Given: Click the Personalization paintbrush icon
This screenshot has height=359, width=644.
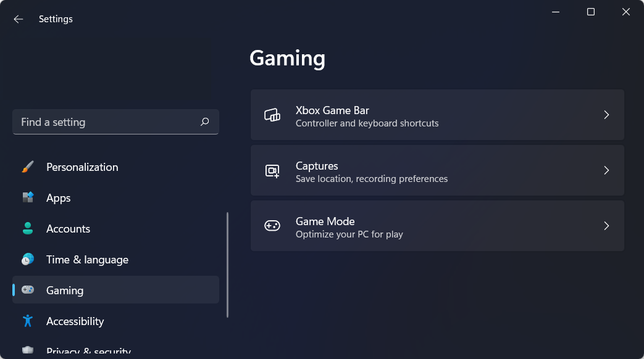Looking at the screenshot, I should [28, 167].
